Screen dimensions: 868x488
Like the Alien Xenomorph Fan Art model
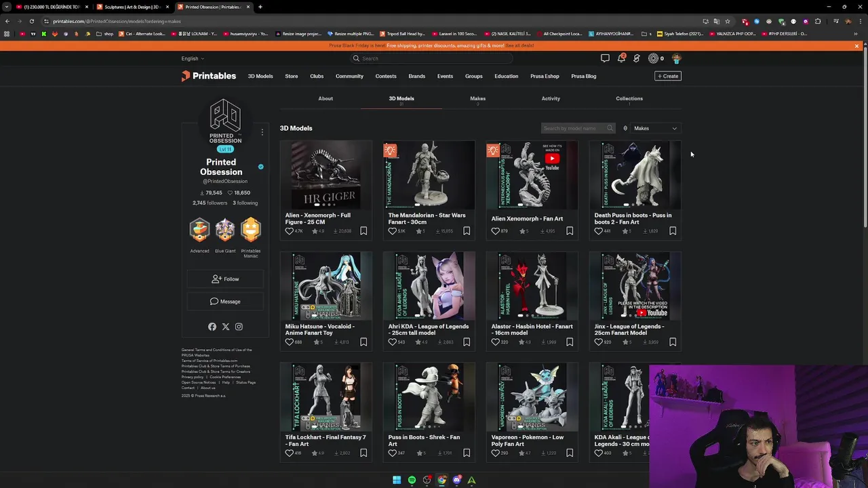[x=495, y=231]
